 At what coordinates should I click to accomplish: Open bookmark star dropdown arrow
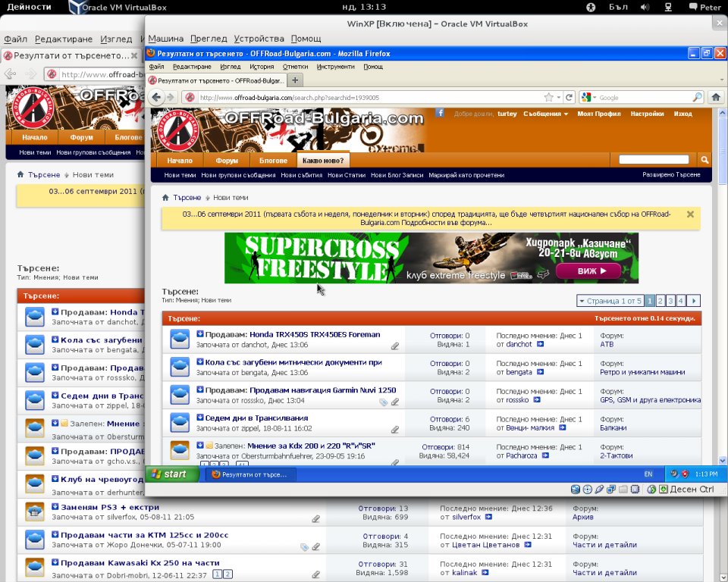559,98
